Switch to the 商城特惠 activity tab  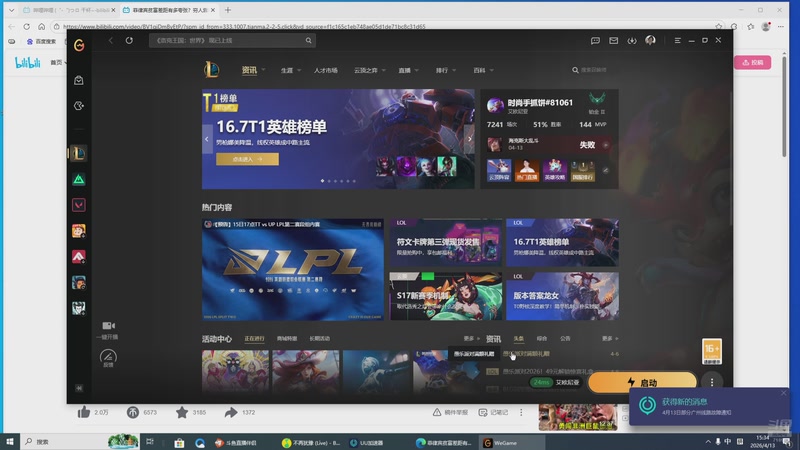[x=287, y=338]
